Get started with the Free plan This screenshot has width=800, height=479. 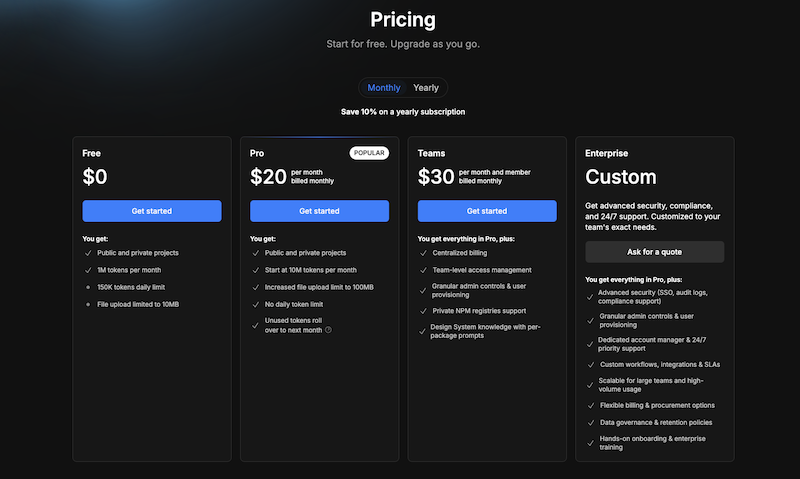(152, 211)
